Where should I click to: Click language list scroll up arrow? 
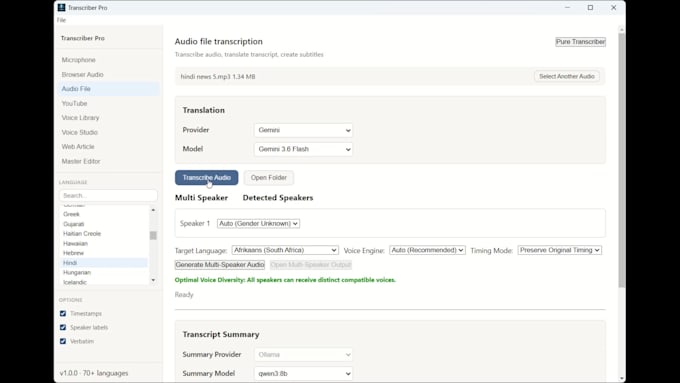153,210
